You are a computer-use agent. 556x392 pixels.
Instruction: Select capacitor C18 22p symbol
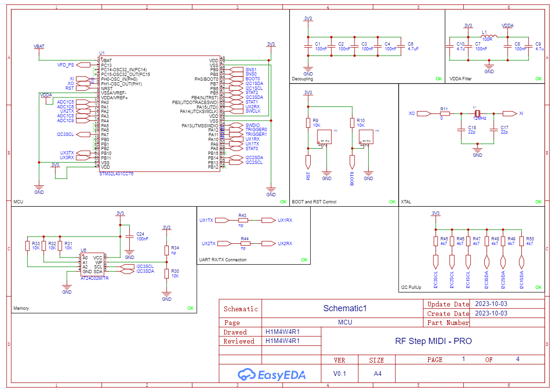pos(461,130)
